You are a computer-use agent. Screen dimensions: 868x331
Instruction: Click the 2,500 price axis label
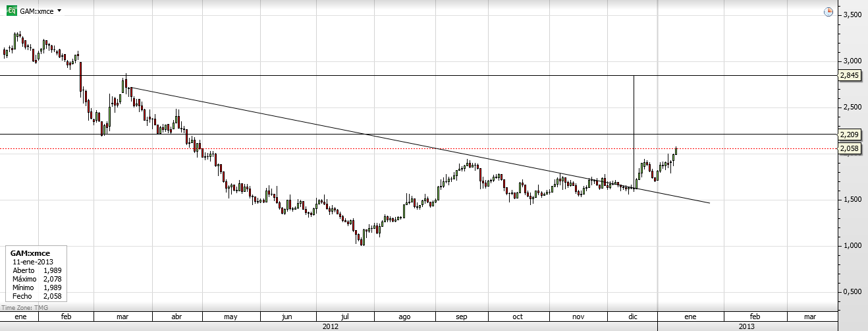click(852, 107)
